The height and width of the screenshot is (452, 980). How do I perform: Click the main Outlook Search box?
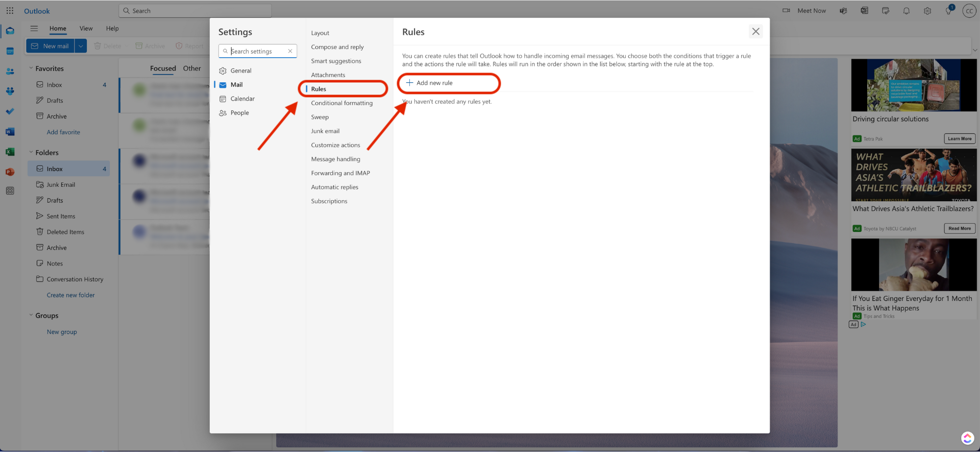click(195, 11)
